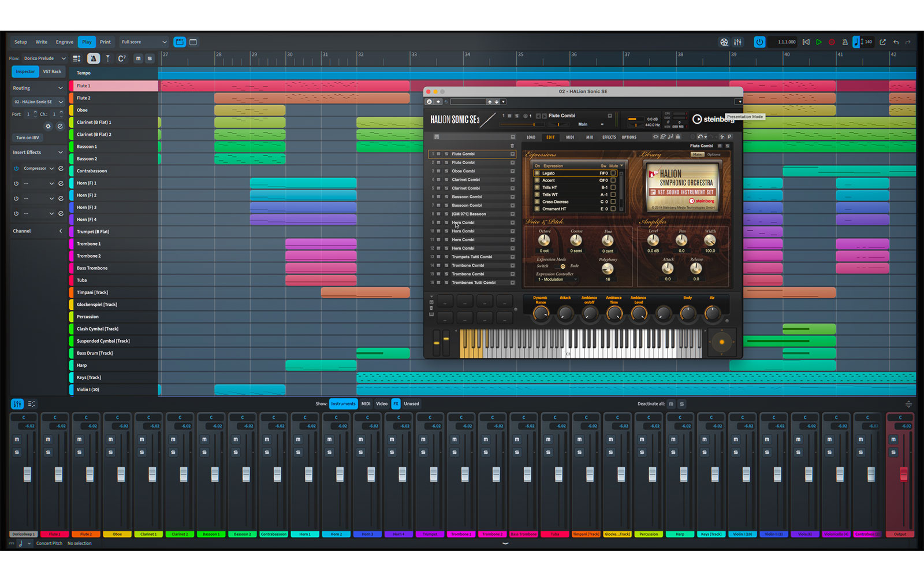The width and height of the screenshot is (924, 582).
Task: Open the routing settings gear icon
Action: click(49, 127)
